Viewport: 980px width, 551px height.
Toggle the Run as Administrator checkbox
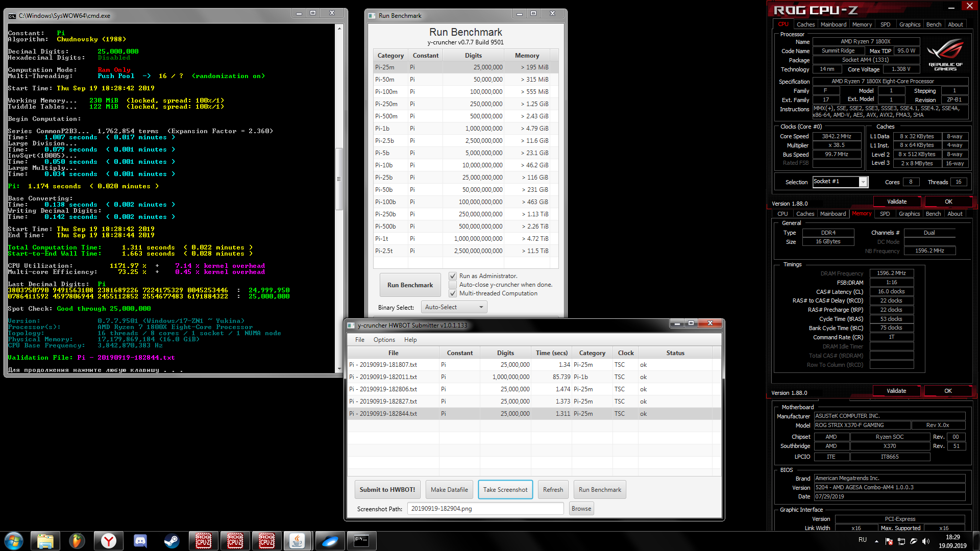click(453, 276)
